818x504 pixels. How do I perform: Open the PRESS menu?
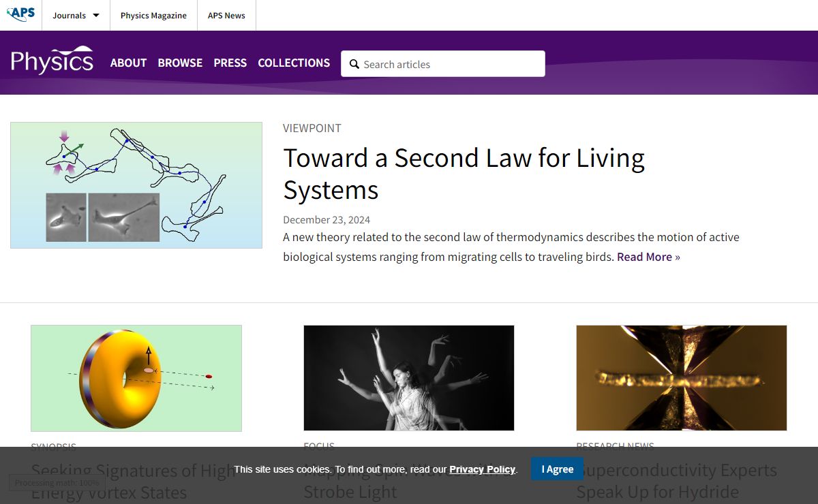click(230, 63)
